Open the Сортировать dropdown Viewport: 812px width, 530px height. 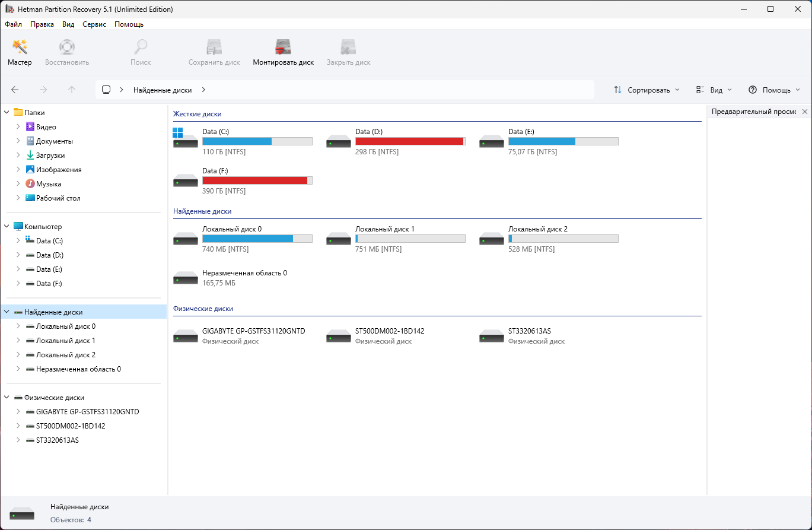pyautogui.click(x=647, y=90)
